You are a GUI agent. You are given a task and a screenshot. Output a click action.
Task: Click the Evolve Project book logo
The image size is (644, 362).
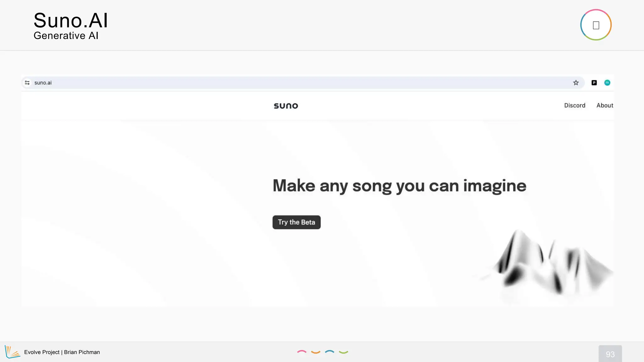(12, 352)
